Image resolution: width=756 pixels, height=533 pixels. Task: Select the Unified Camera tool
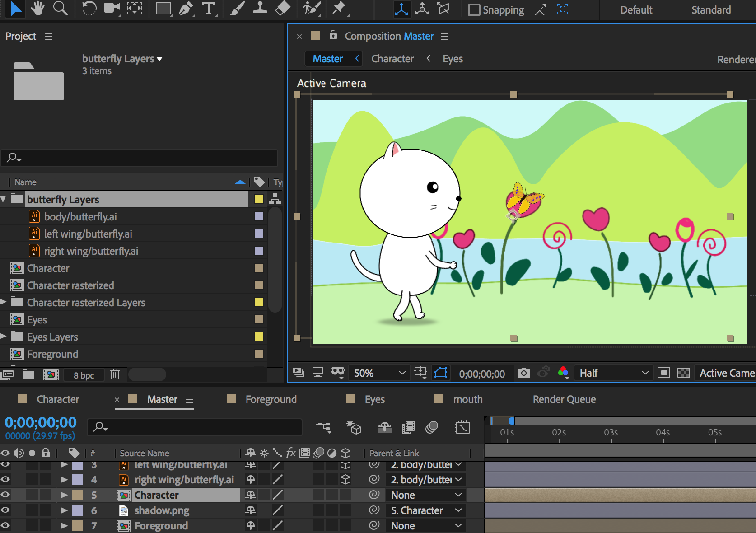(x=112, y=8)
